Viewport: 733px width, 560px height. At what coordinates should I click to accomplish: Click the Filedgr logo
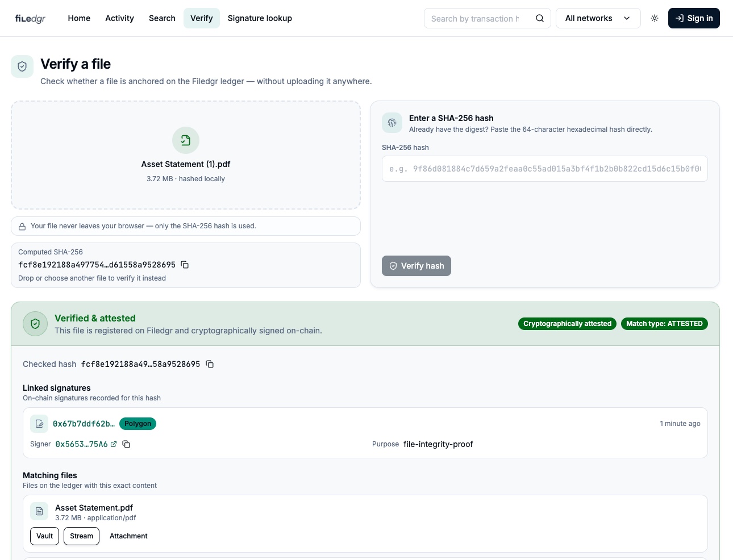point(30,18)
